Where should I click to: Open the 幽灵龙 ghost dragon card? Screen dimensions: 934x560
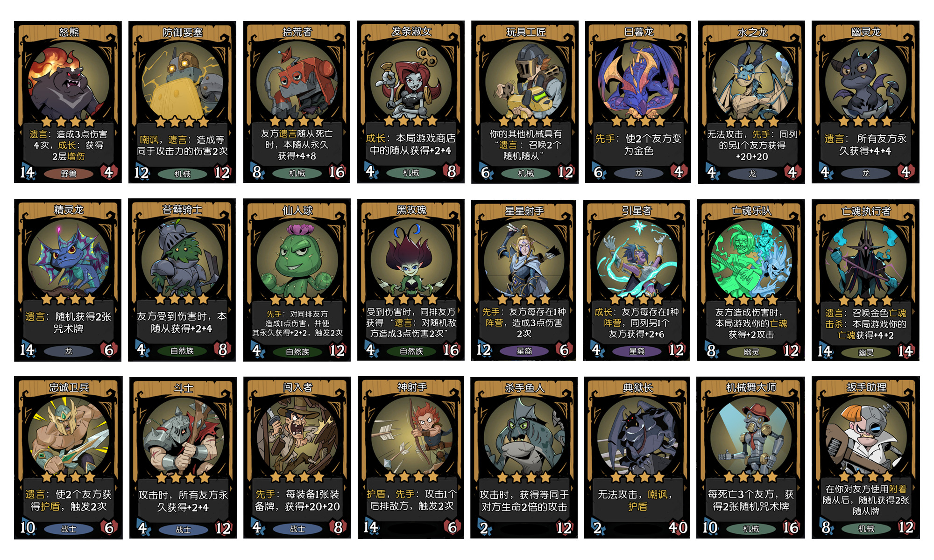(865, 102)
